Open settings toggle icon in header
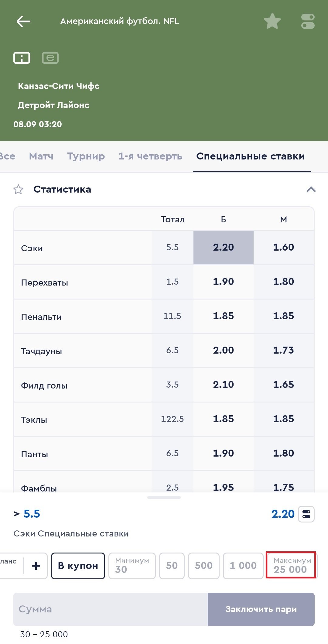The image size is (328, 644). coord(308,21)
